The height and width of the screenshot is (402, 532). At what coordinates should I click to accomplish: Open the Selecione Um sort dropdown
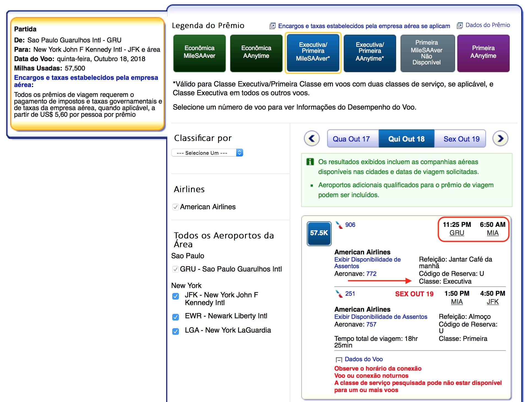click(207, 153)
